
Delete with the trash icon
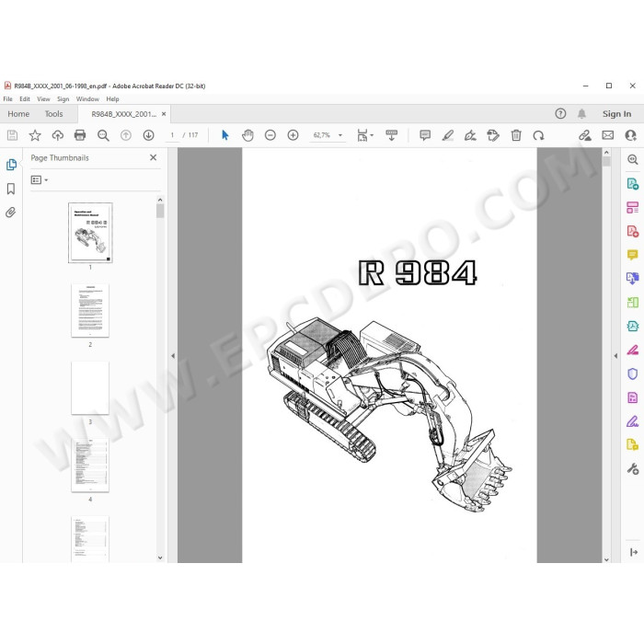click(516, 135)
